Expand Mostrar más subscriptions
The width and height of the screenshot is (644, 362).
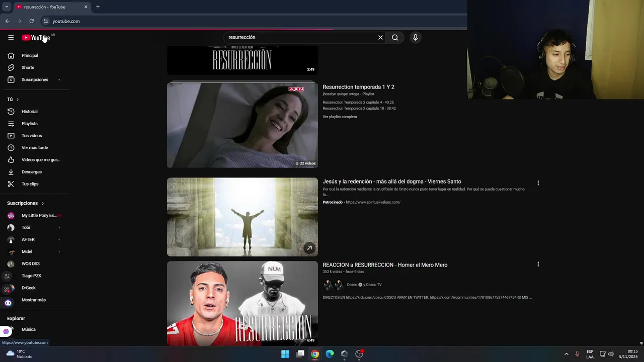coord(34,300)
